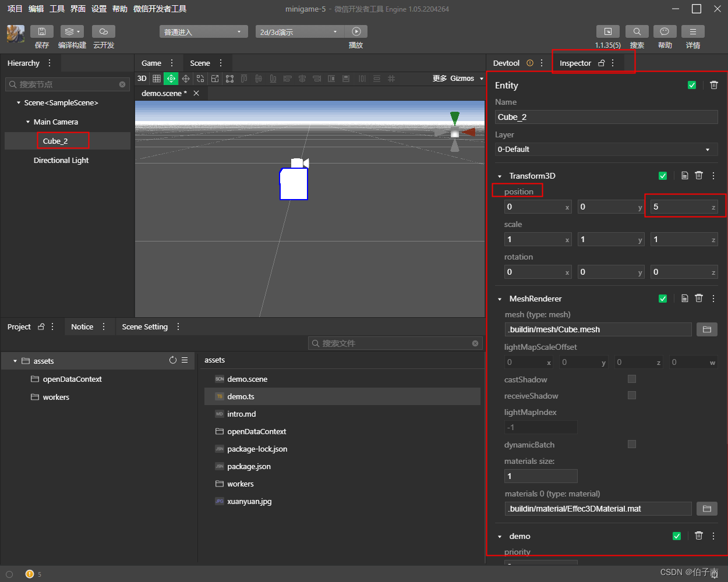Collapse the Main Camera tree node

pyautogui.click(x=28, y=122)
